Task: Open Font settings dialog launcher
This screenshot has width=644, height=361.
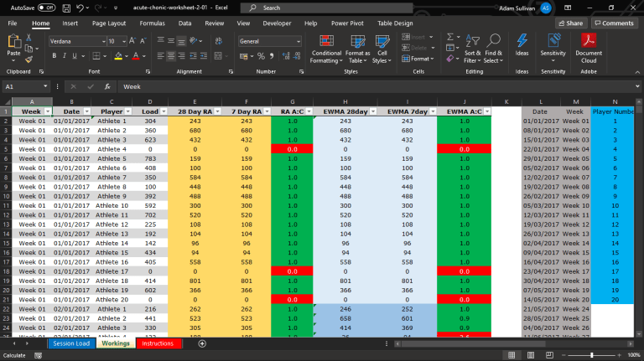Action: [x=148, y=72]
